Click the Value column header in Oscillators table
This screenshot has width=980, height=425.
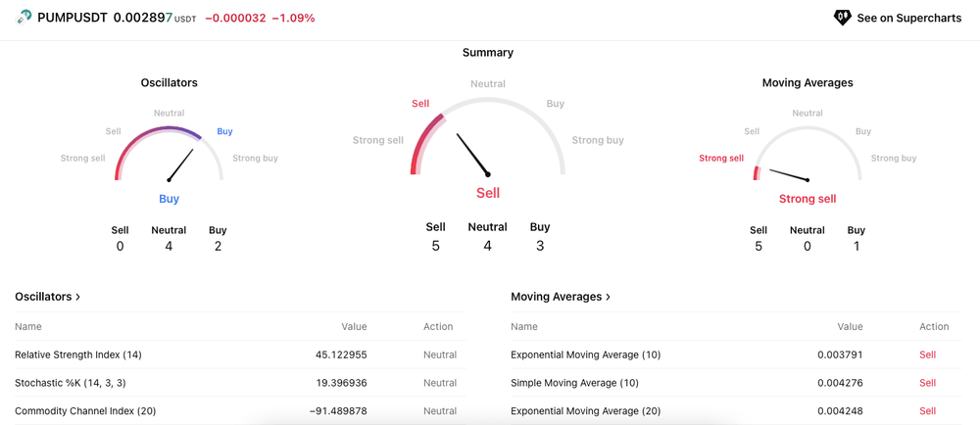[354, 326]
